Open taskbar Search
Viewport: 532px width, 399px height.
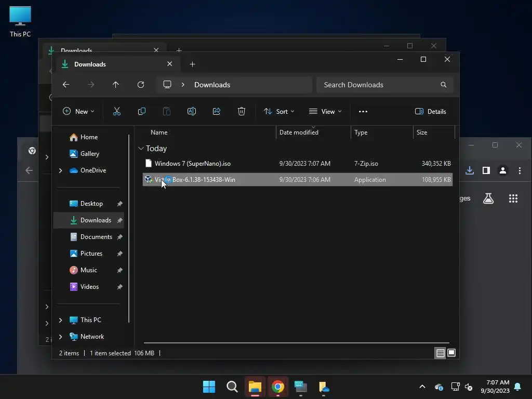[232, 387]
